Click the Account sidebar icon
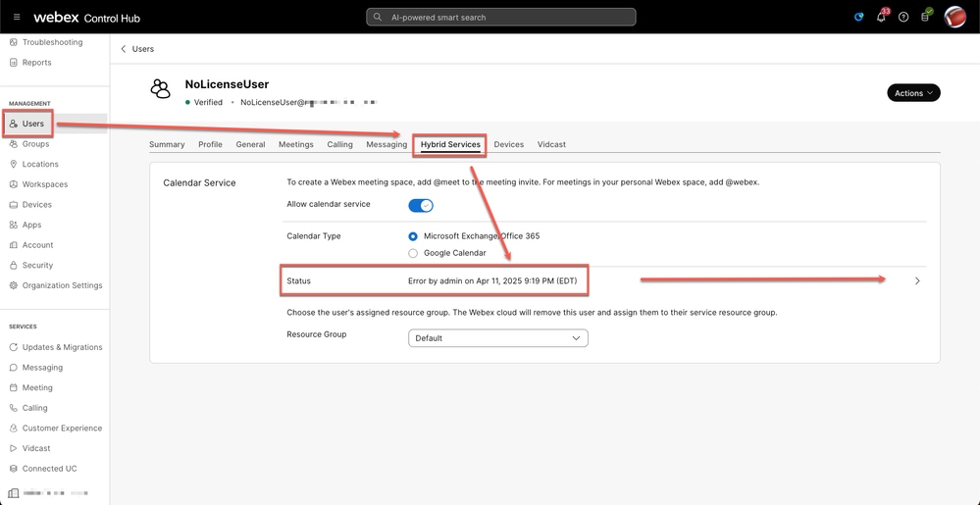The image size is (980, 505). [13, 245]
